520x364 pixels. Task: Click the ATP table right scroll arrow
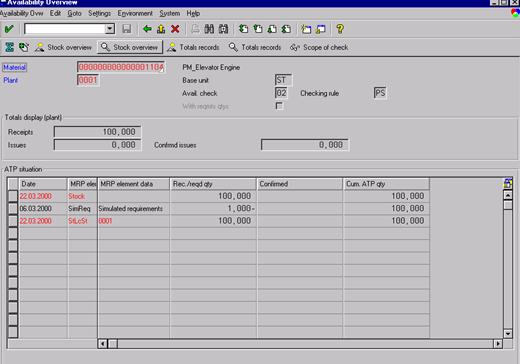click(498, 343)
